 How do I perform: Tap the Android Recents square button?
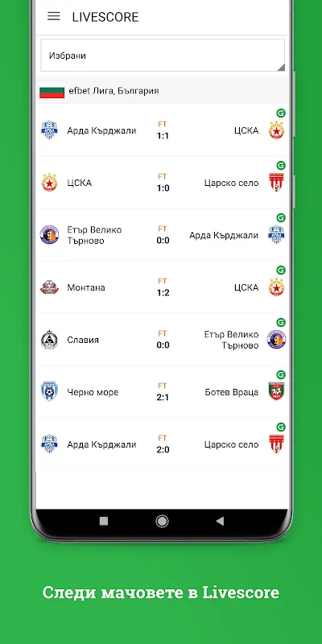coord(104,521)
